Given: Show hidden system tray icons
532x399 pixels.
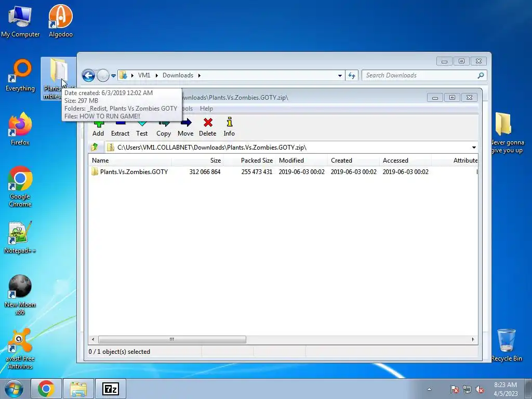Looking at the screenshot, I should coord(429,389).
